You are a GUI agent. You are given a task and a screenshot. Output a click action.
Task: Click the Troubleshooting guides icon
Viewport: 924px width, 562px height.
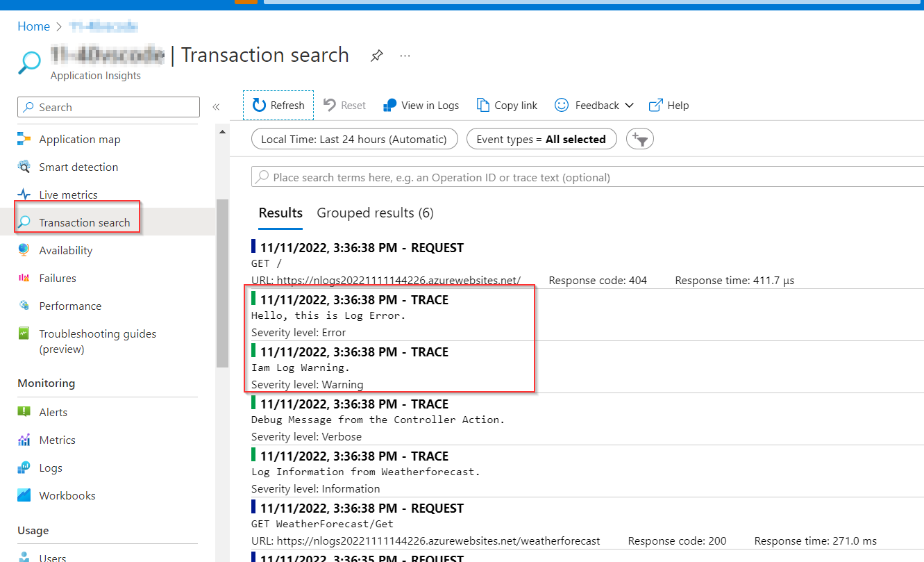click(x=24, y=333)
